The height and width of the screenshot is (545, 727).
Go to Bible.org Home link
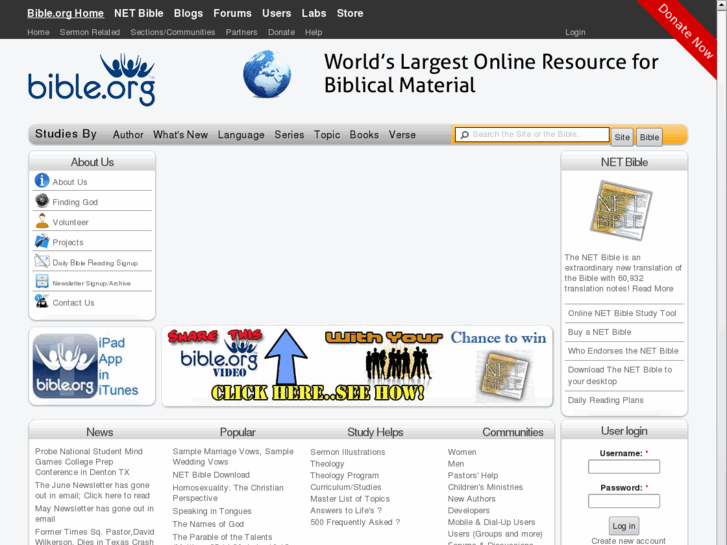[65, 13]
